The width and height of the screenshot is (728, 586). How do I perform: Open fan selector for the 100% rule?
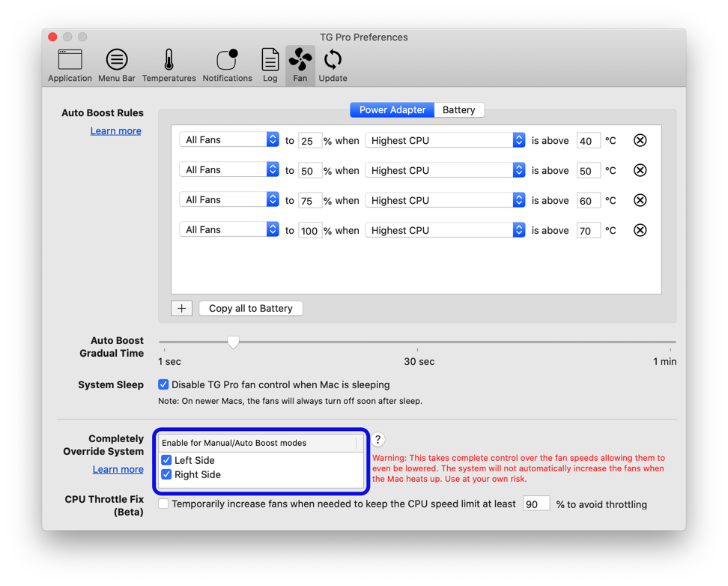coord(229,229)
